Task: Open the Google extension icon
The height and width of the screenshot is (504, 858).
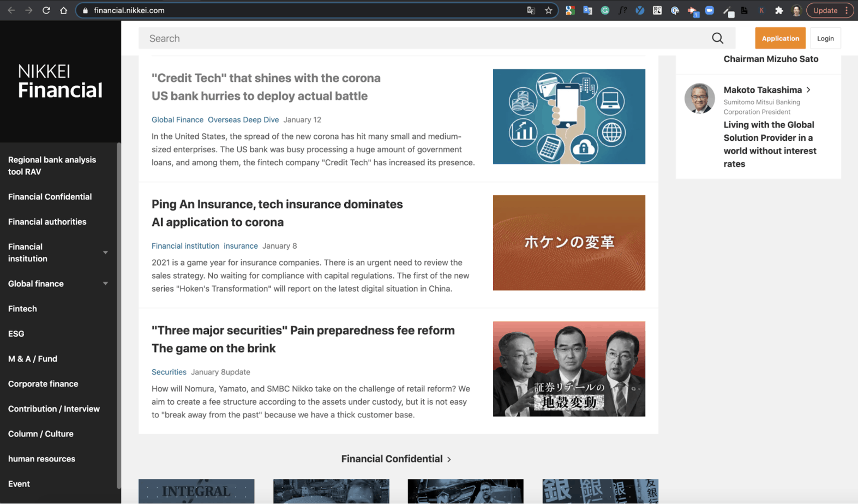Action: tap(570, 10)
